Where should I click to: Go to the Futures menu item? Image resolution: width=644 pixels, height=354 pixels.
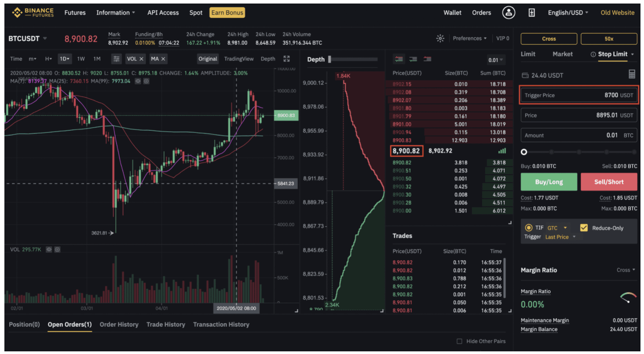tap(75, 13)
